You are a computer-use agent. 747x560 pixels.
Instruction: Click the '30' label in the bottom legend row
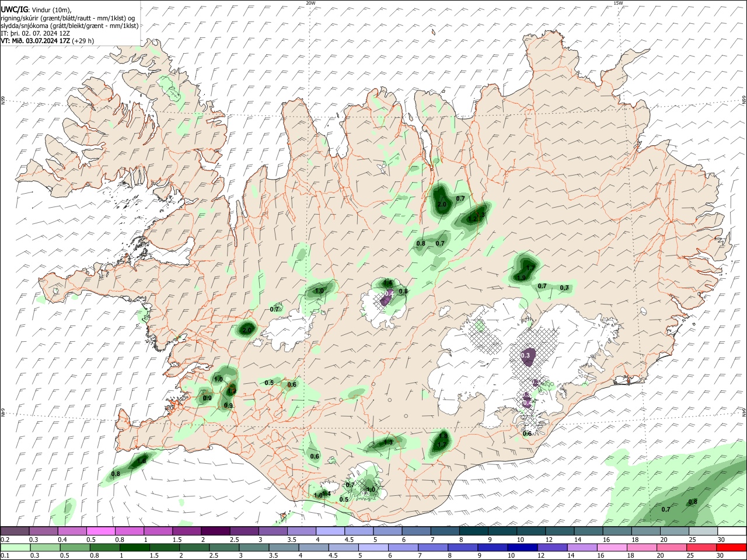[721, 556]
